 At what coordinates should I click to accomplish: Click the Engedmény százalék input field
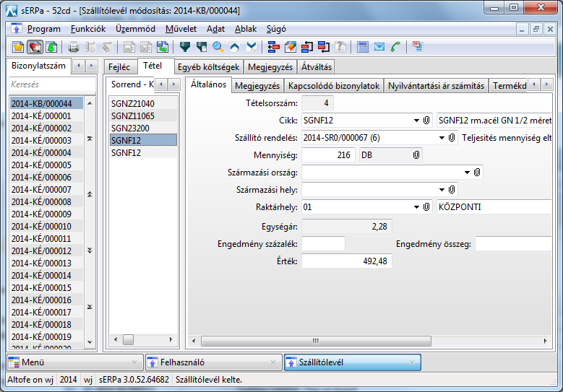click(x=323, y=244)
